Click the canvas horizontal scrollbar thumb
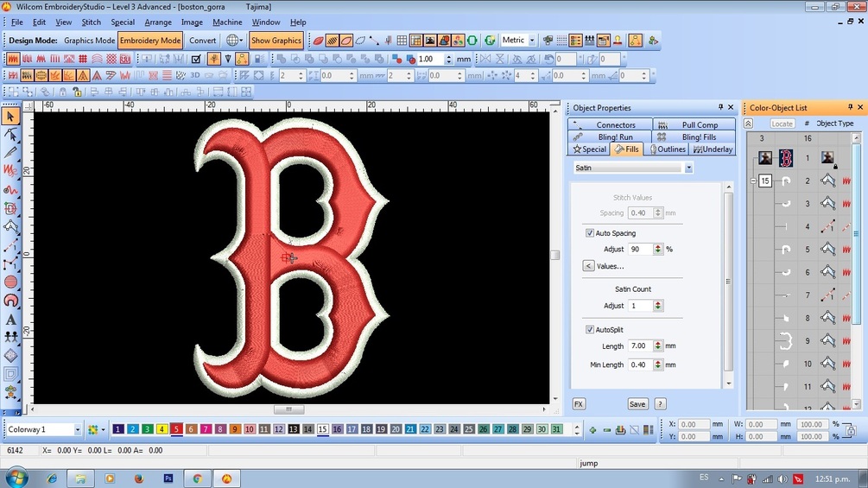 289,409
